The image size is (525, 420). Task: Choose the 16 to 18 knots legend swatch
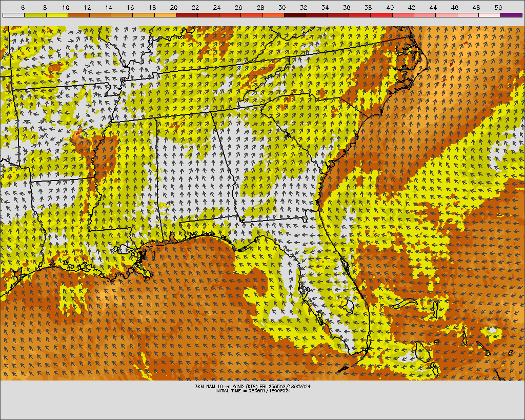(x=144, y=15)
